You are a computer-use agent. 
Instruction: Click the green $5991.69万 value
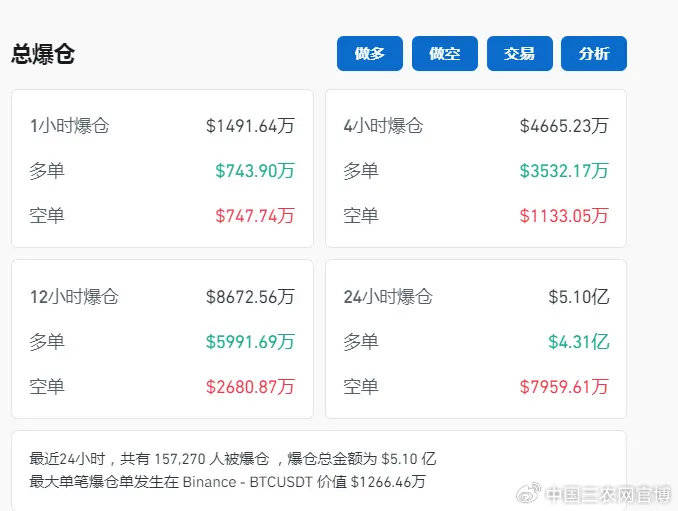click(250, 342)
